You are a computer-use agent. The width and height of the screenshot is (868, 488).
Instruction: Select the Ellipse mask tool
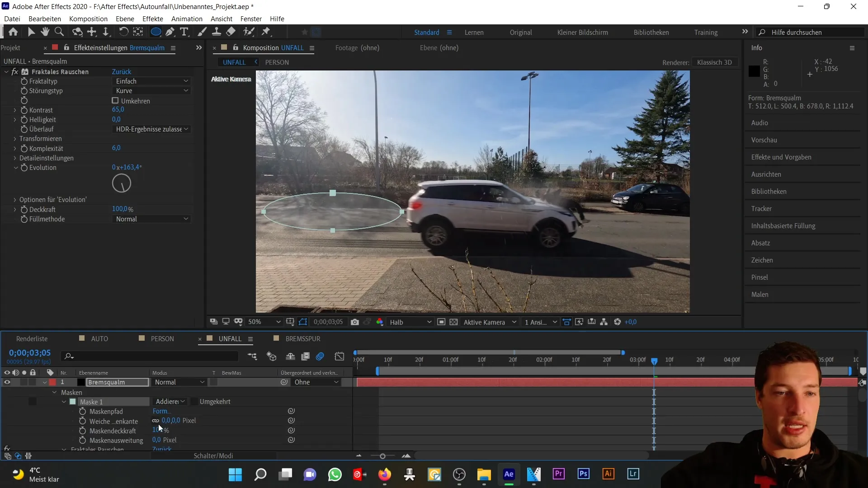156,32
